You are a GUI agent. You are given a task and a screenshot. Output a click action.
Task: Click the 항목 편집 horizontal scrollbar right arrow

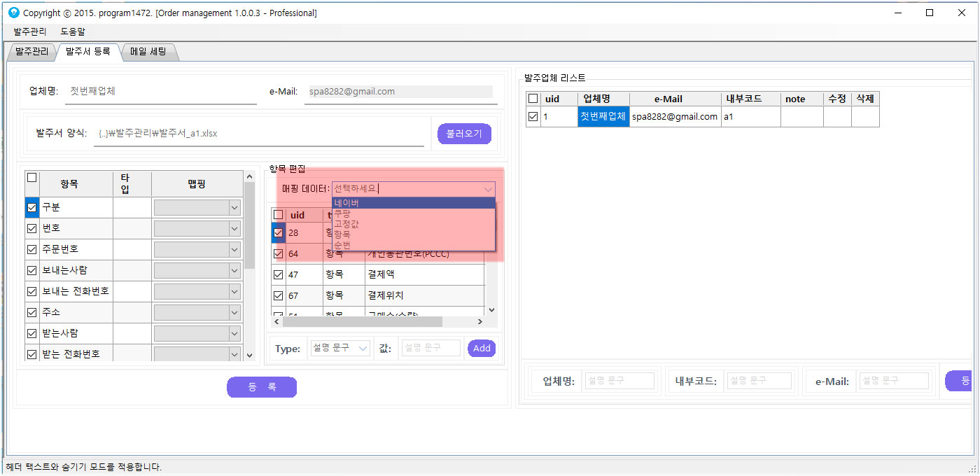tap(479, 322)
